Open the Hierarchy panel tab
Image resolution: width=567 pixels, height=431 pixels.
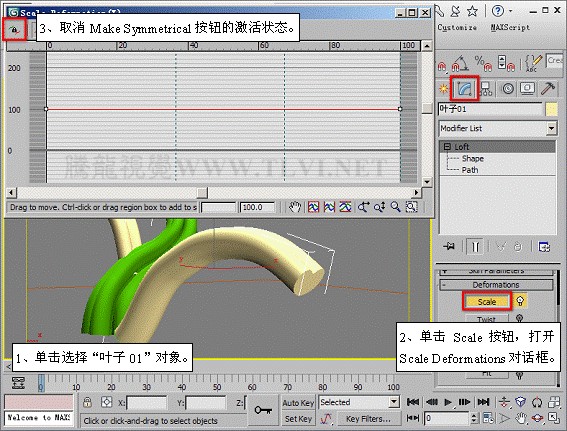click(486, 89)
